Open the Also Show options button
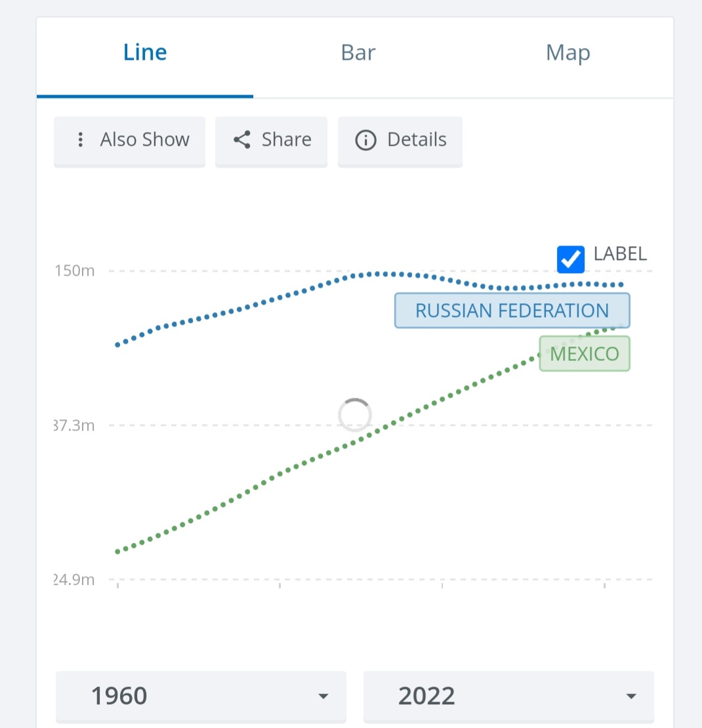 click(x=129, y=141)
